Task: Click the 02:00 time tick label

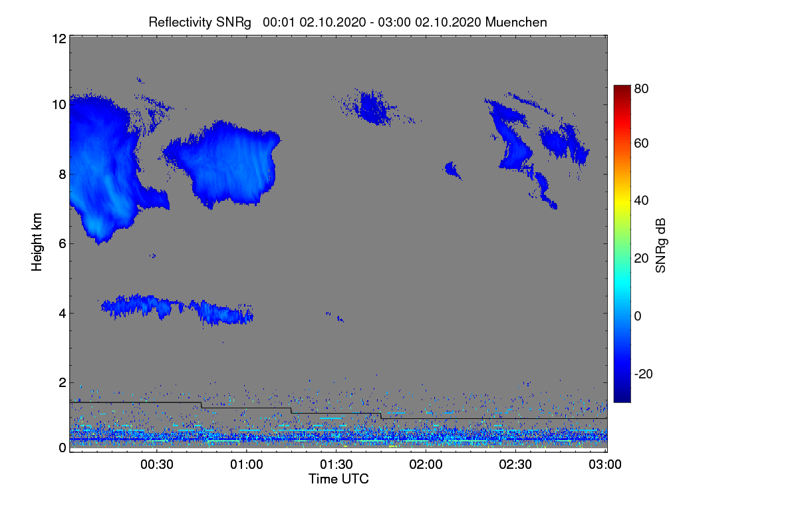Action: tap(426, 464)
